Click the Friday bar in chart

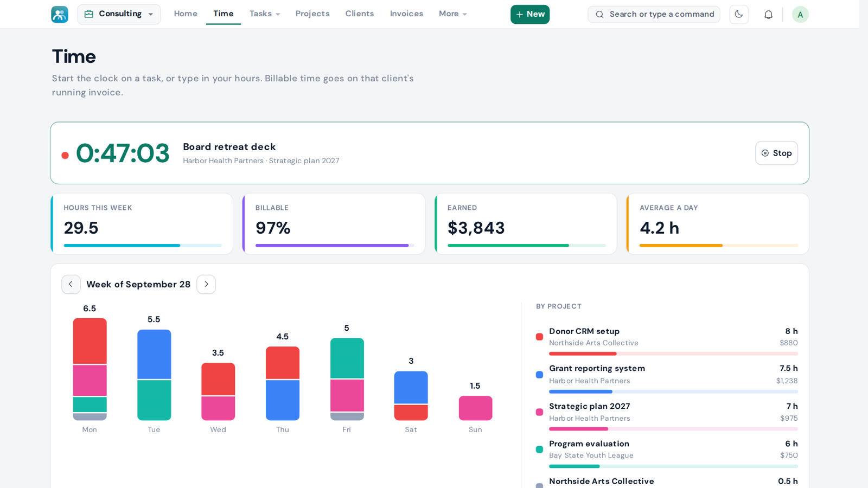347,379
